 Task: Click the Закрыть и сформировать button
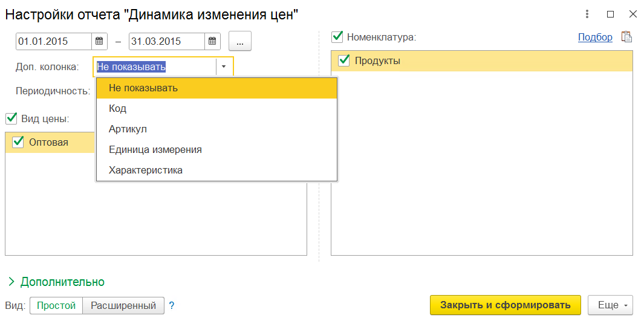pyautogui.click(x=506, y=305)
